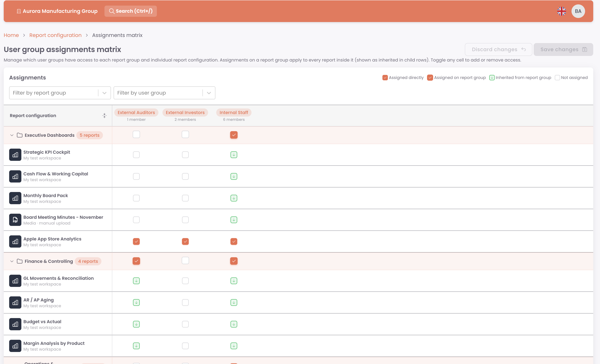
Task: Uncheck Executive Dashboards for Internal Staff
Action: pyautogui.click(x=234, y=135)
